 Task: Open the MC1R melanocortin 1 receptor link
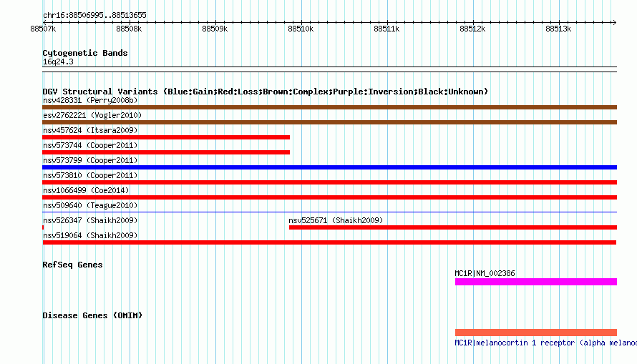click(545, 343)
